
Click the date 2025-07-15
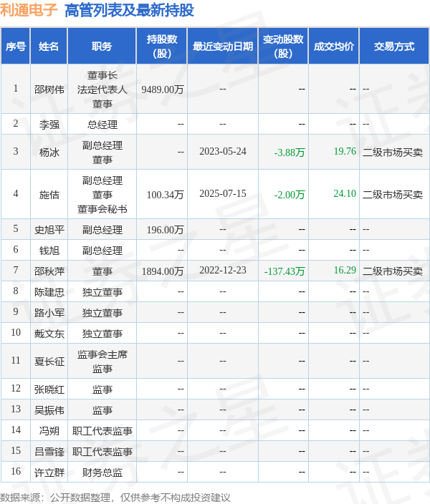[x=223, y=193]
